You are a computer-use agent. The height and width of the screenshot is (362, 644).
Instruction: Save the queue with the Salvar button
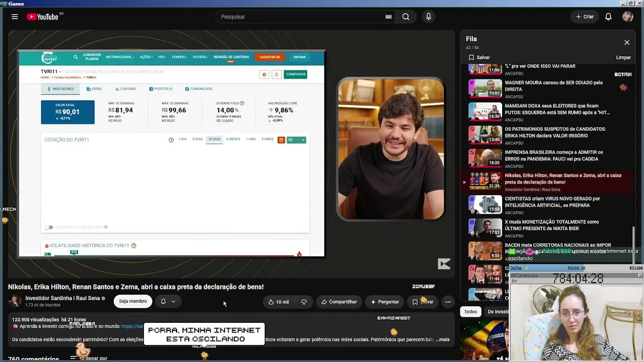click(x=479, y=57)
